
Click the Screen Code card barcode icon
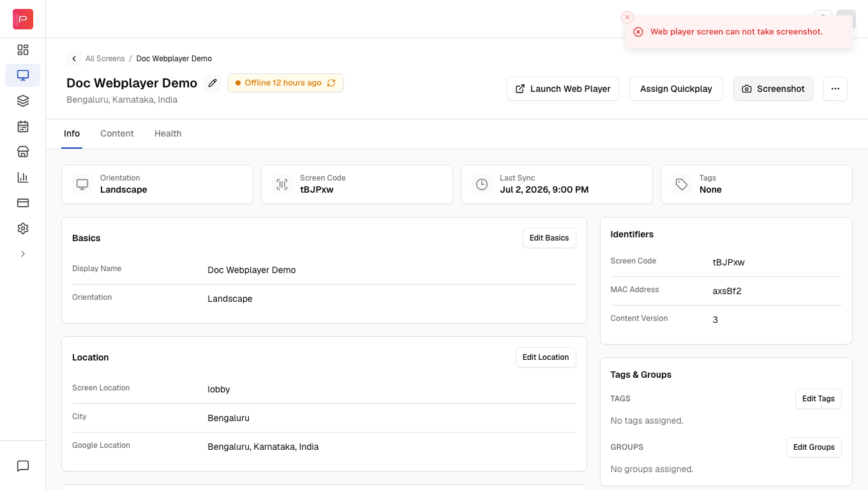click(282, 184)
